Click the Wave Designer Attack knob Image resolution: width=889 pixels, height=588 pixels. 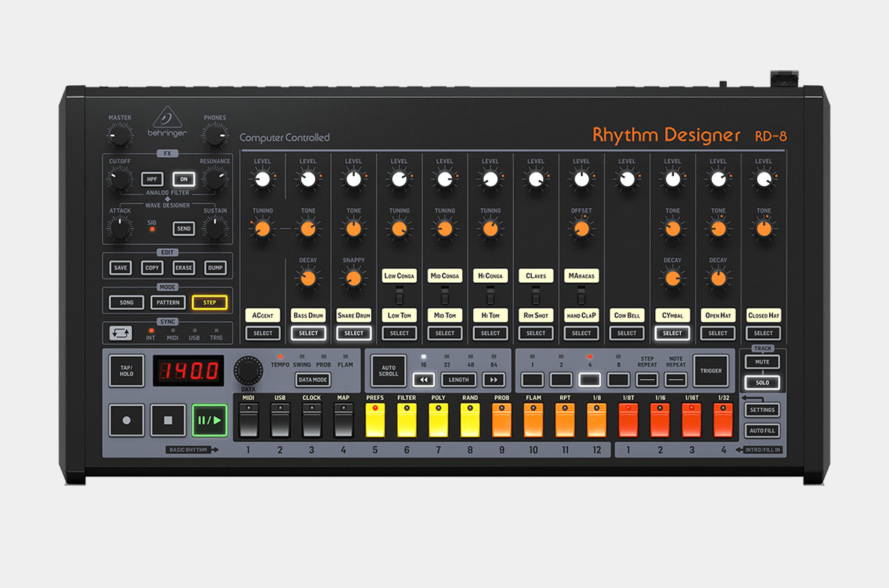point(119,229)
